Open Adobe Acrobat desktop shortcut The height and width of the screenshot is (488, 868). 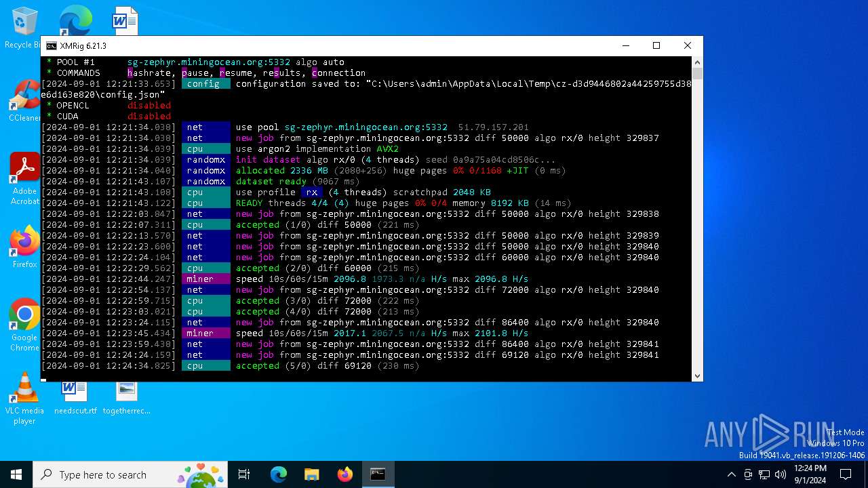(x=24, y=178)
